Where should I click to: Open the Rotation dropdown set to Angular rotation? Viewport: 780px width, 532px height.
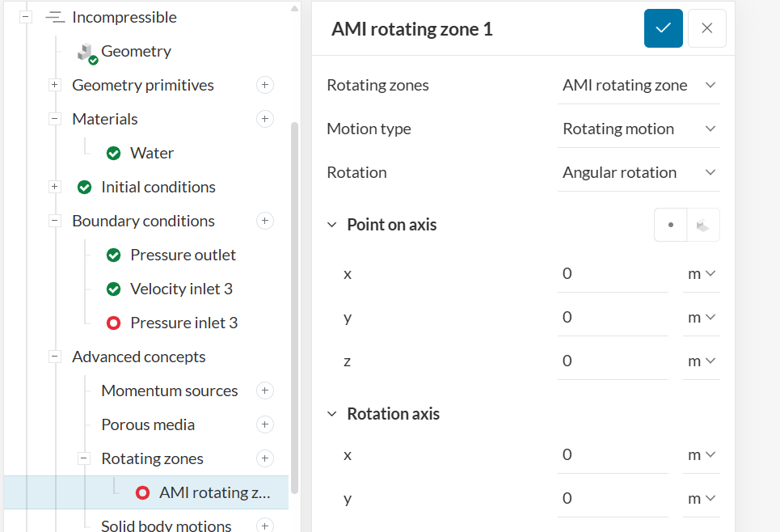[x=638, y=172]
